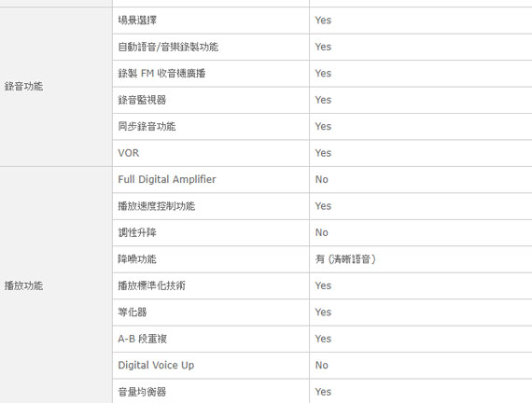Select the 播放速度控制功能 label
This screenshot has width=532, height=403.
pyautogui.click(x=157, y=206)
